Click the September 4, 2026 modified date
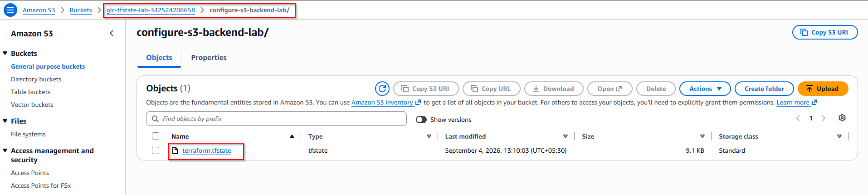The height and width of the screenshot is (195, 868). (x=506, y=150)
